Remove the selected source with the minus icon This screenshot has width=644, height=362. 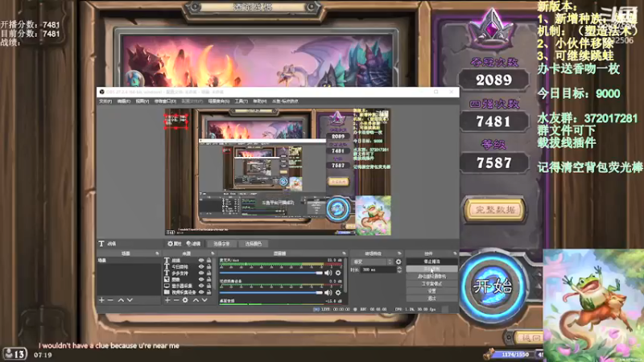[x=176, y=300]
